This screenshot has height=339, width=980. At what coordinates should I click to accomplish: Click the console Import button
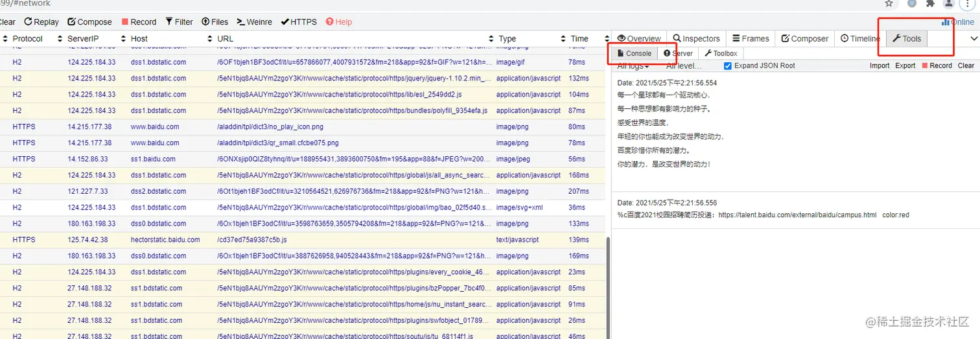(880, 65)
